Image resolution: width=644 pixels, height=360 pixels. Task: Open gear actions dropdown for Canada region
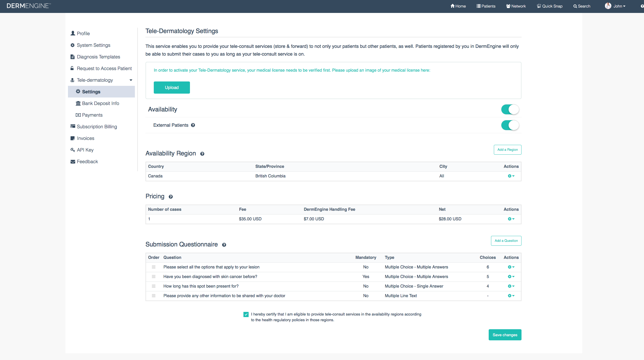[x=511, y=176]
